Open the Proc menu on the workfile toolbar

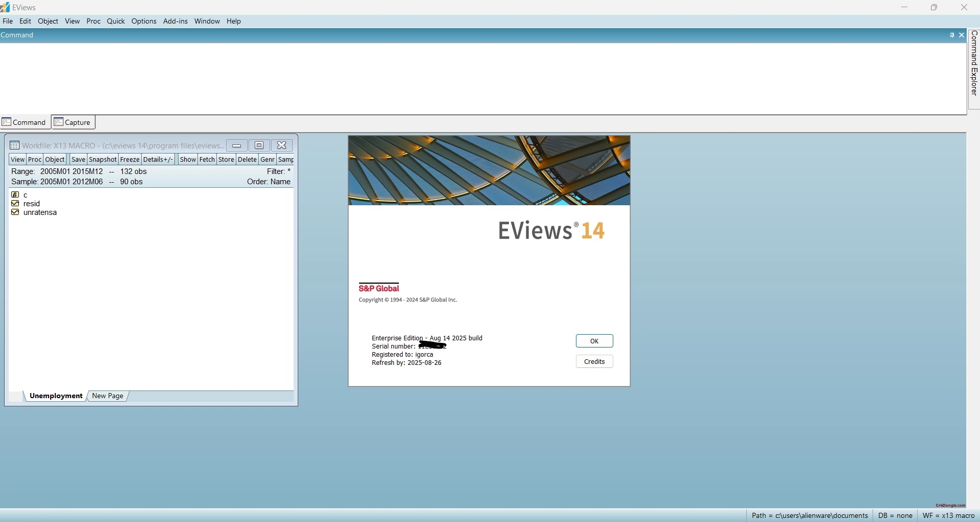(x=34, y=159)
